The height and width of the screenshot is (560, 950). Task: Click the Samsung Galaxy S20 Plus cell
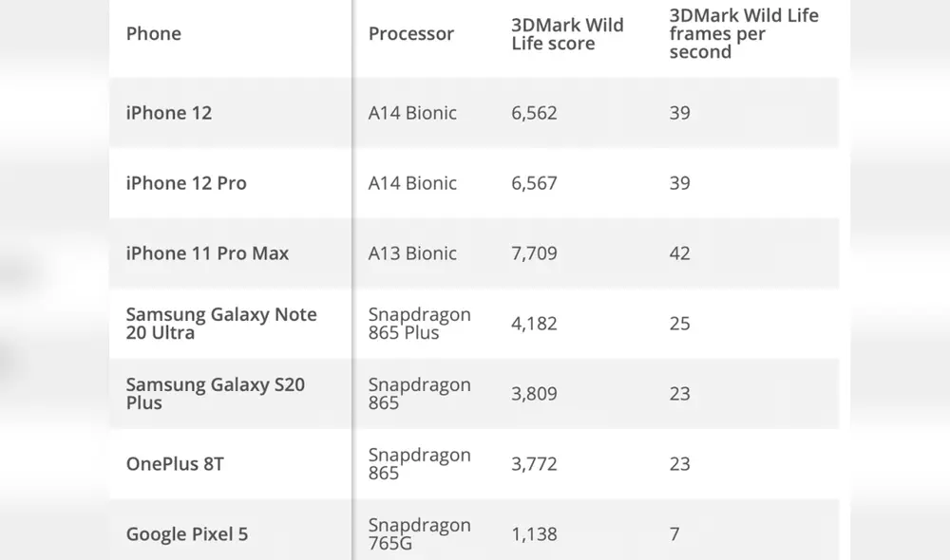tap(215, 394)
